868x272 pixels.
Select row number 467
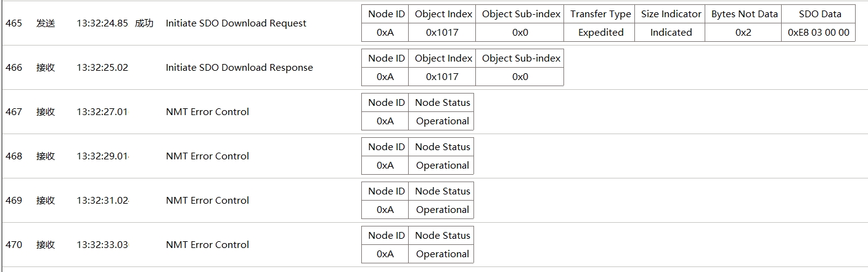pyautogui.click(x=14, y=112)
